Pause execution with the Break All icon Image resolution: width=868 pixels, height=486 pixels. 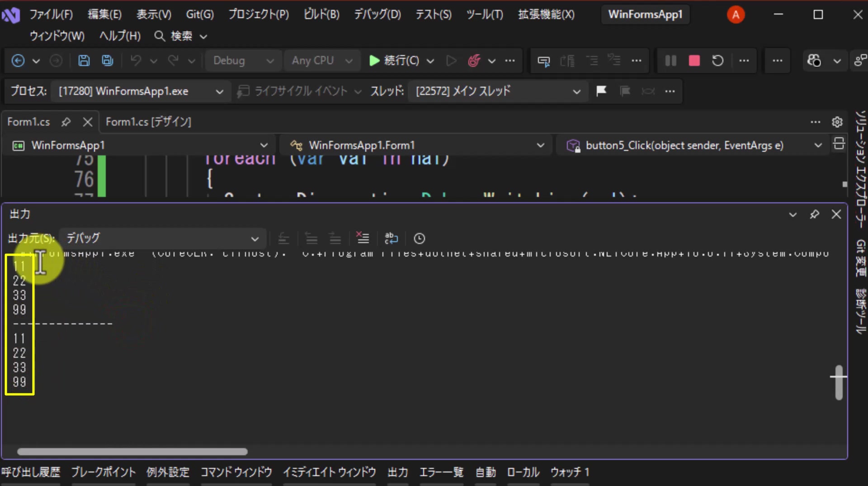click(x=671, y=61)
